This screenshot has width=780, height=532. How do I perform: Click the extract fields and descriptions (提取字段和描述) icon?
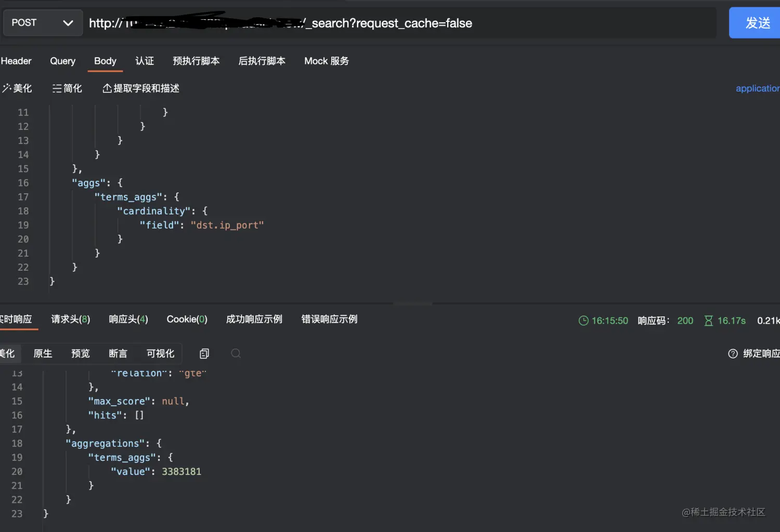(x=107, y=88)
